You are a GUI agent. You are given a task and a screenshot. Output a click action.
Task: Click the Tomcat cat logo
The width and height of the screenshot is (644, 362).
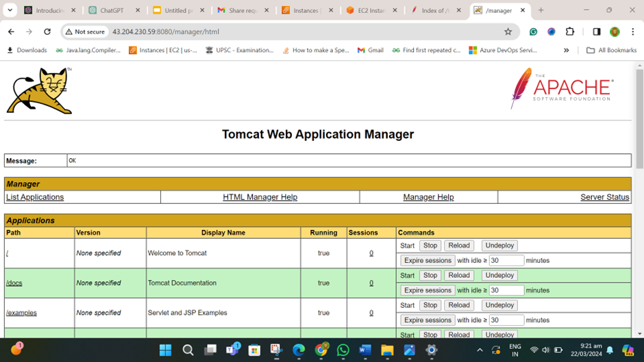(40, 91)
